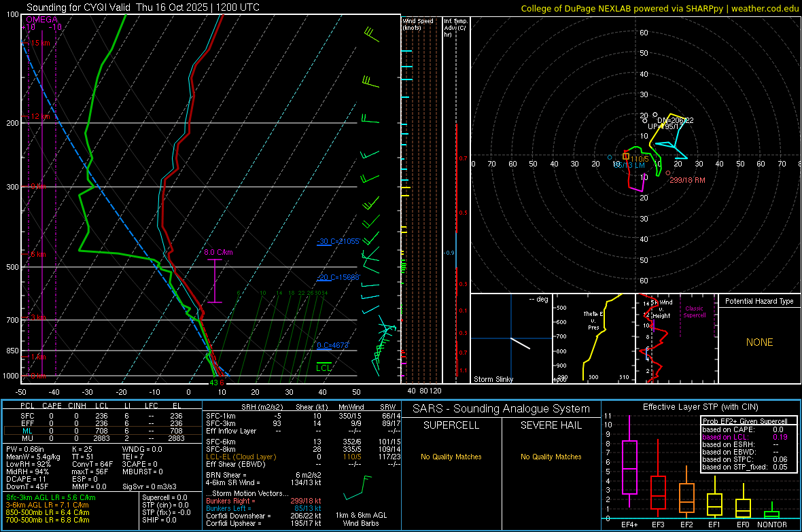Select the 8.0 C/km lapse rate label

[x=218, y=252]
